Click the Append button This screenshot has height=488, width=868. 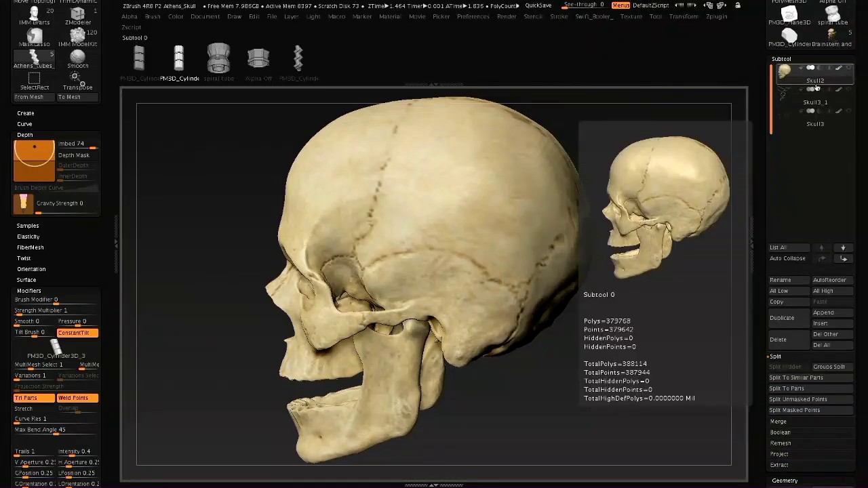[831, 312]
